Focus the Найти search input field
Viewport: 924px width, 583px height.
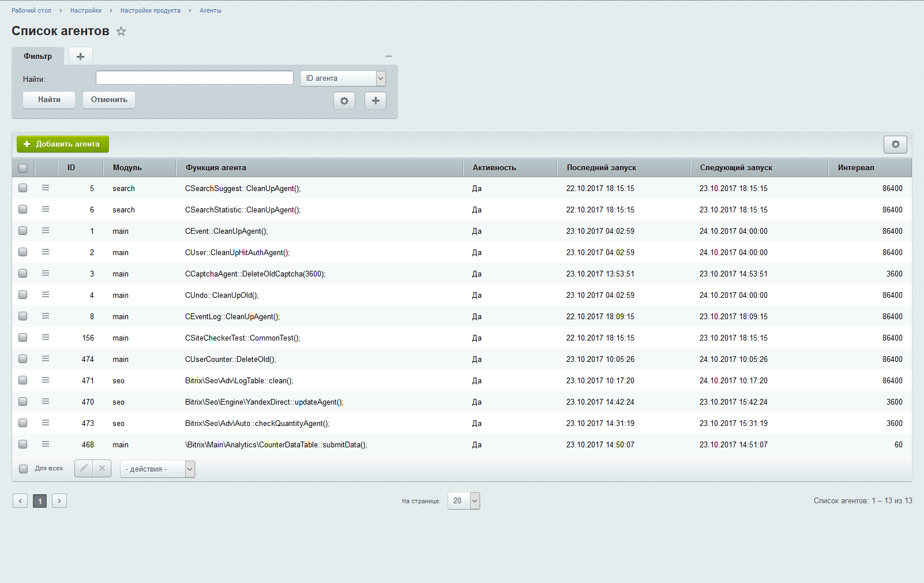195,78
